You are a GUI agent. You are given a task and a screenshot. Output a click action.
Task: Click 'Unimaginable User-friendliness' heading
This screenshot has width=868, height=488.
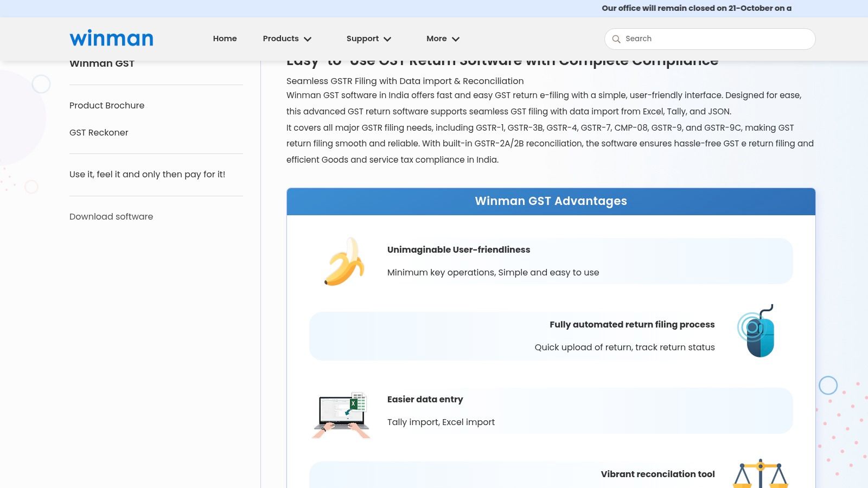coord(458,249)
